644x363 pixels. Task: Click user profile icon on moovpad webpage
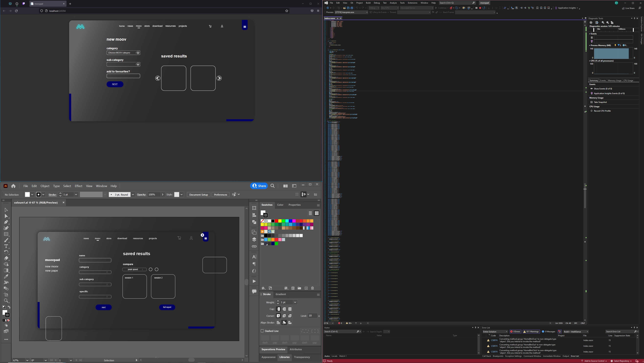[x=222, y=26]
